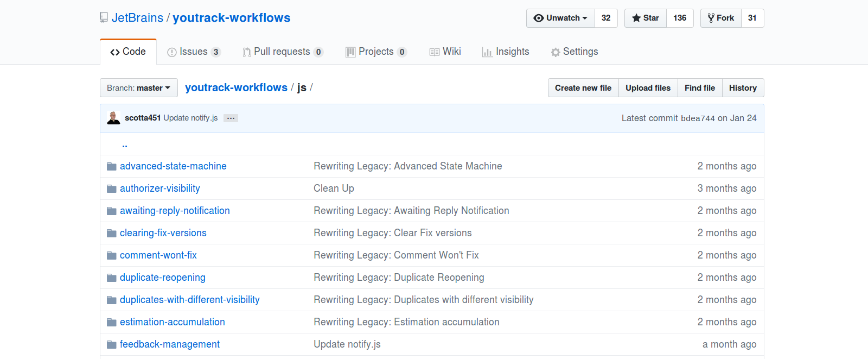This screenshot has height=359, width=868.
Task: Open the Insights tab
Action: pos(506,52)
